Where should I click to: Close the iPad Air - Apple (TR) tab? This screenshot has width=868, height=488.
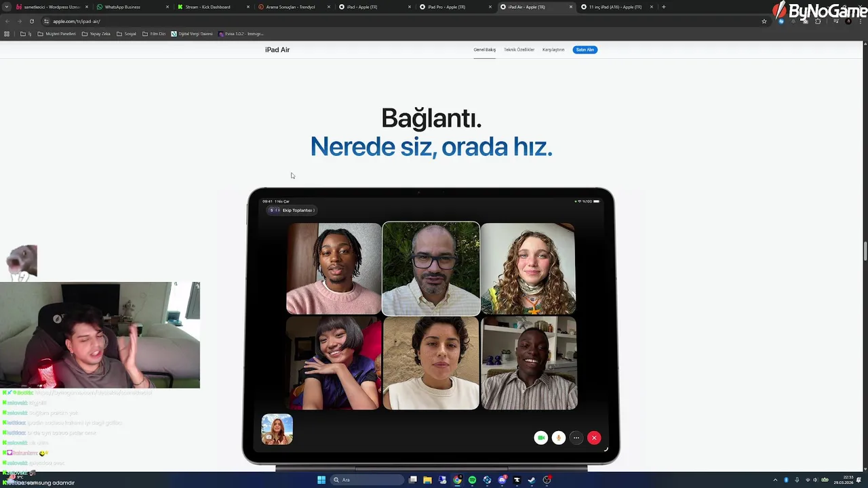pyautogui.click(x=571, y=7)
